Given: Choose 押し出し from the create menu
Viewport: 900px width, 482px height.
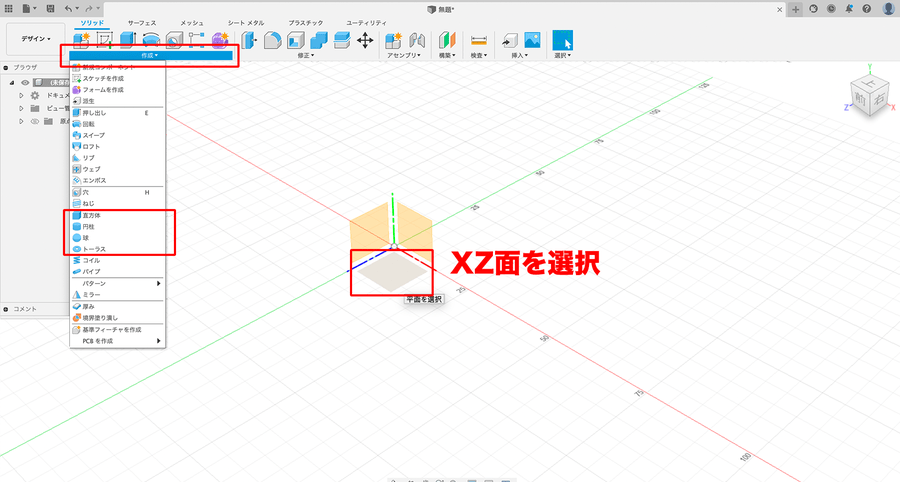Looking at the screenshot, I should click(x=118, y=112).
